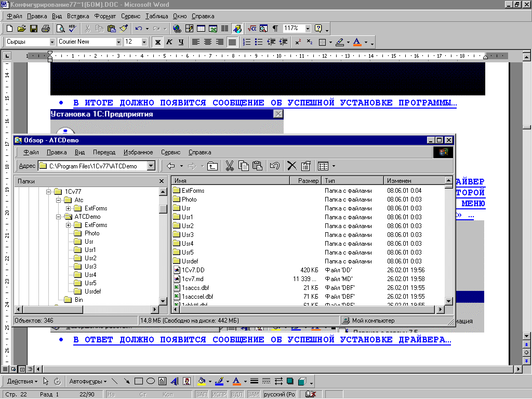
Task: Close the Папки folders pane
Action: (162, 181)
